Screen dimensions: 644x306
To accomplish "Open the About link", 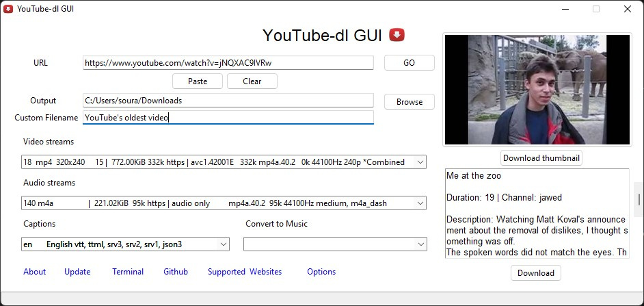I will [x=34, y=272].
